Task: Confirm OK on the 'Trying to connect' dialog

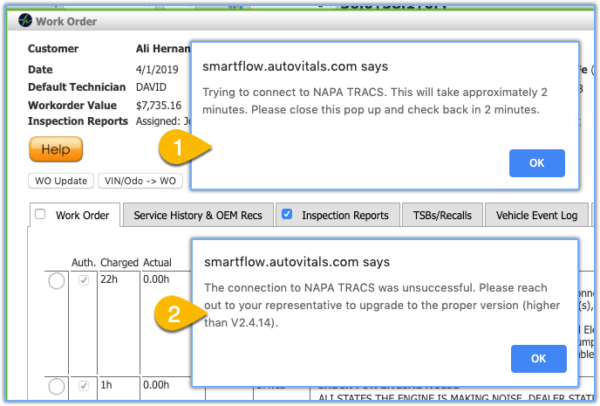Action: pyautogui.click(x=536, y=163)
